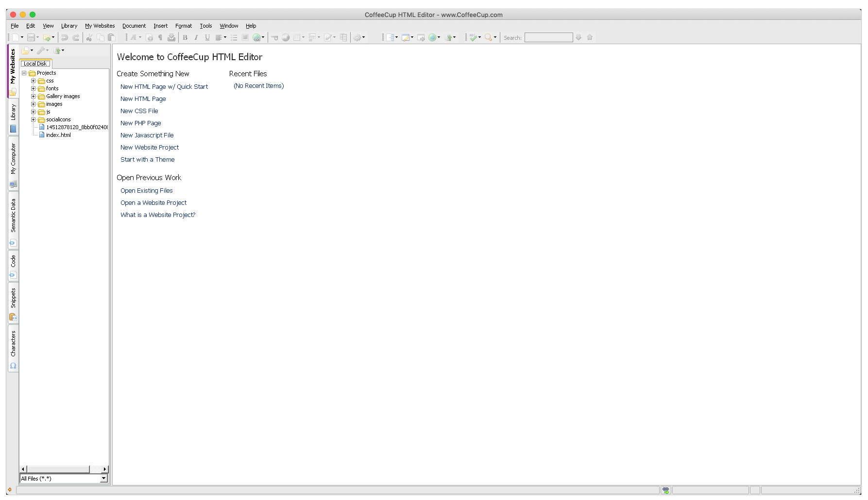Expand the socialicons folder

tap(34, 119)
